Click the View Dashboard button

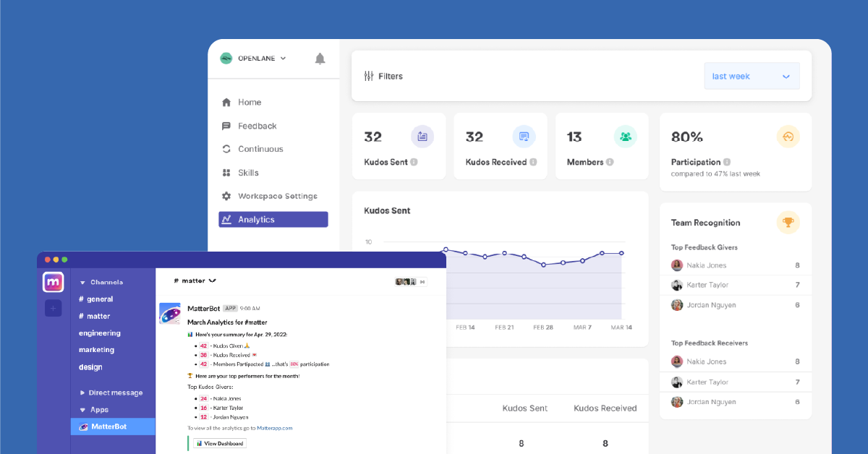tap(219, 443)
